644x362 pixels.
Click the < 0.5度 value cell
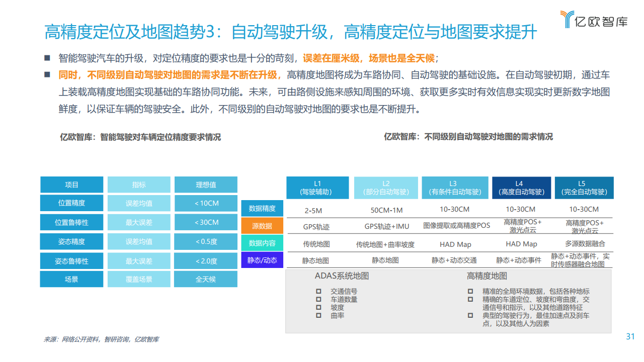point(206,241)
